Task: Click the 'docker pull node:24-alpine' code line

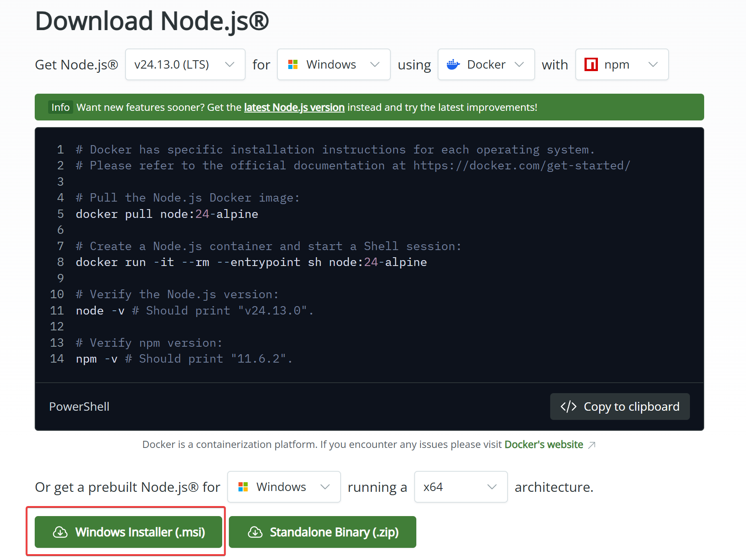Action: (167, 214)
